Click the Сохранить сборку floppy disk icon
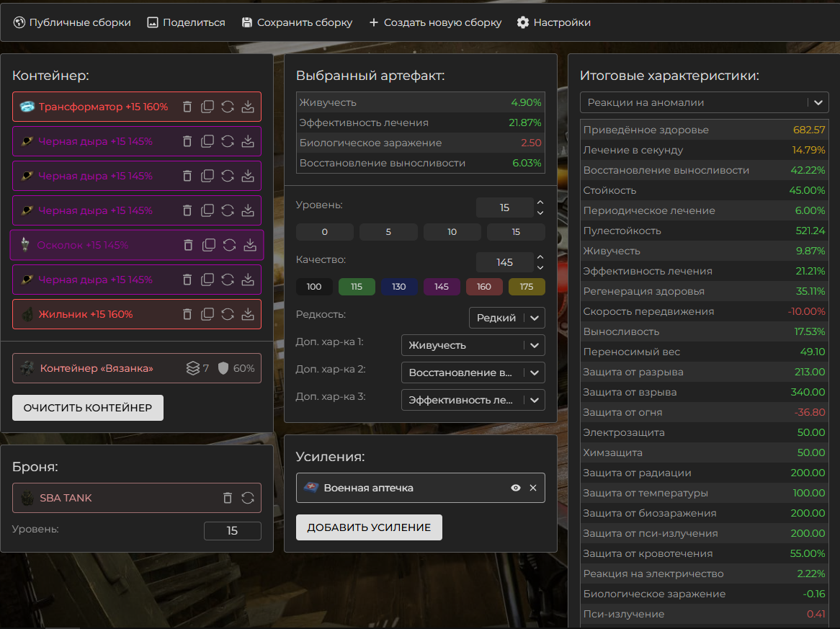 [x=247, y=22]
